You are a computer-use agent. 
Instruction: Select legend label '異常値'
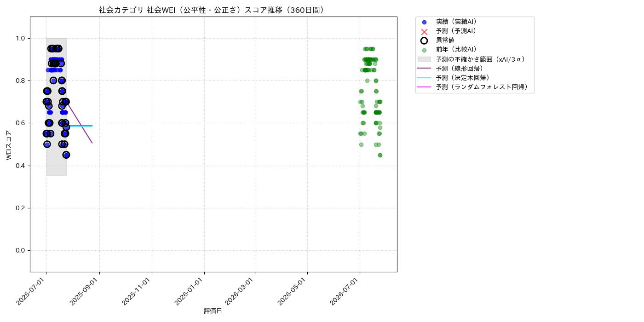(445, 40)
